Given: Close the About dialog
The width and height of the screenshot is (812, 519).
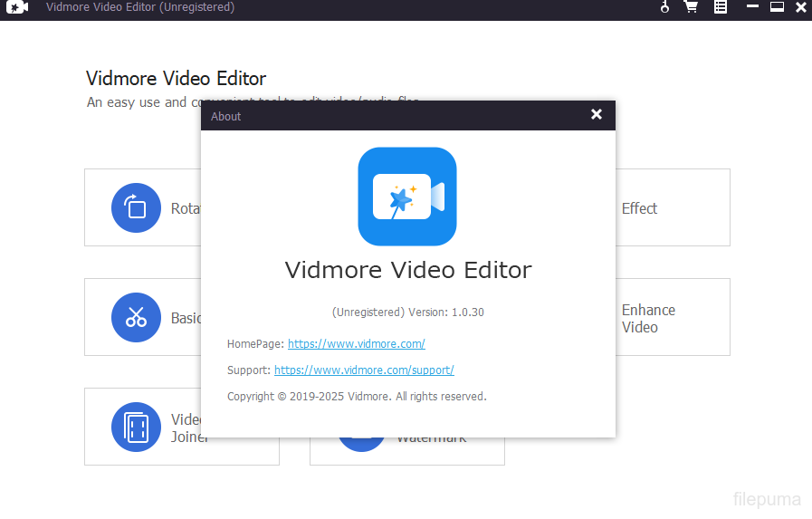Looking at the screenshot, I should (596, 114).
